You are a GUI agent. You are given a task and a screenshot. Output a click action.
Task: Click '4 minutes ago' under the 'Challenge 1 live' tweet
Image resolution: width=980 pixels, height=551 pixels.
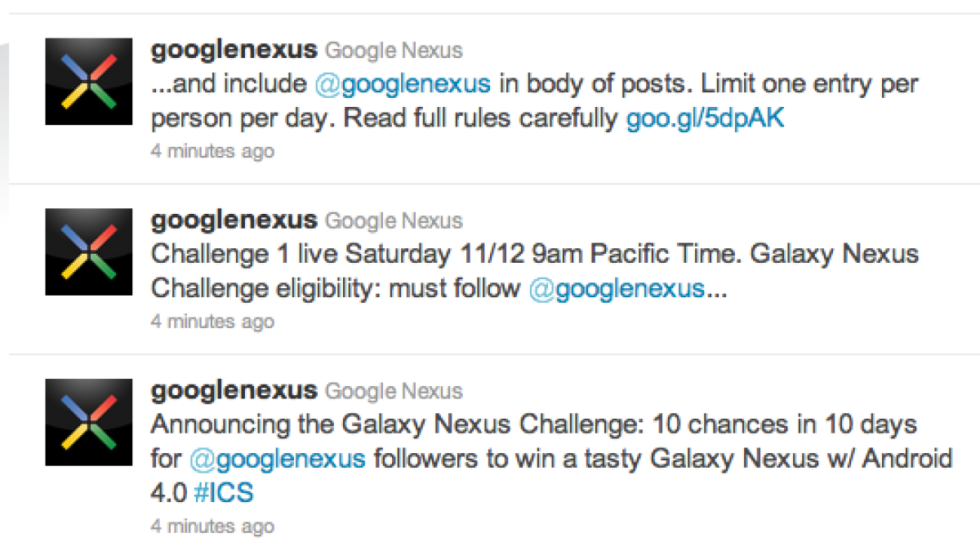coord(212,322)
